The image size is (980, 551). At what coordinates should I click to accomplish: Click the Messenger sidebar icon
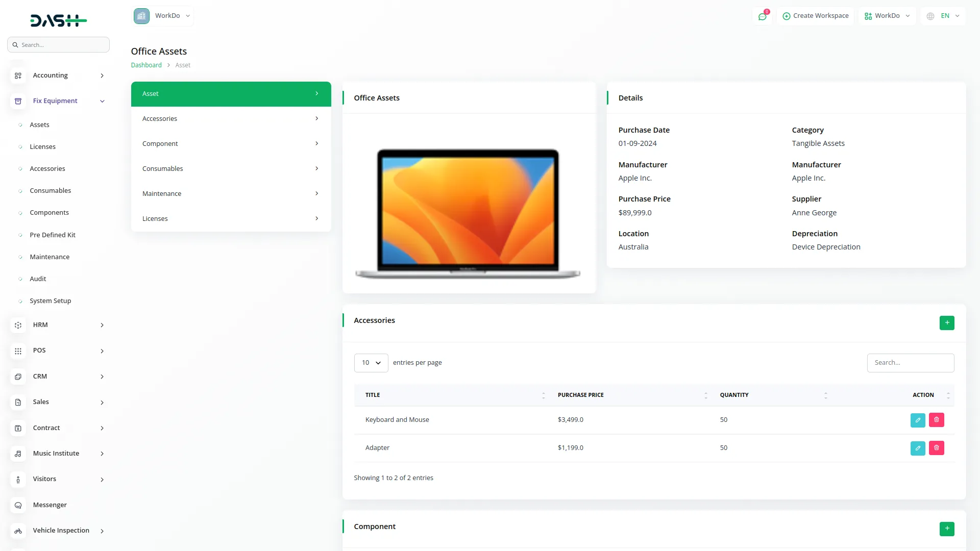pyautogui.click(x=18, y=505)
